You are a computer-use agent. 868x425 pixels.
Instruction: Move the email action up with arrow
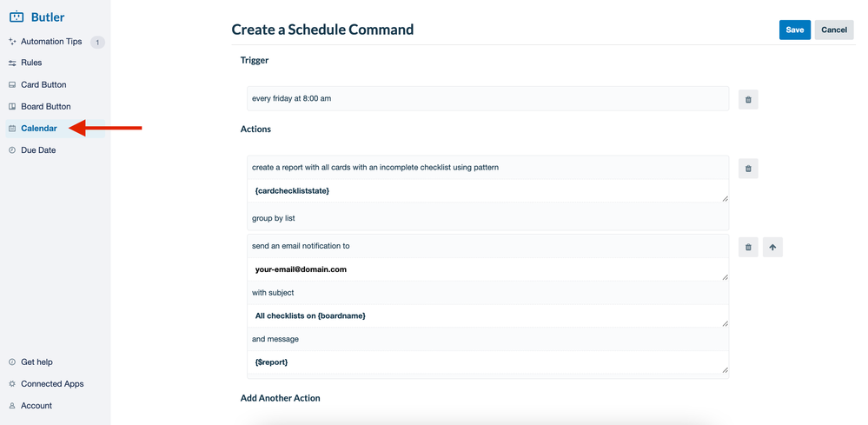coord(772,248)
